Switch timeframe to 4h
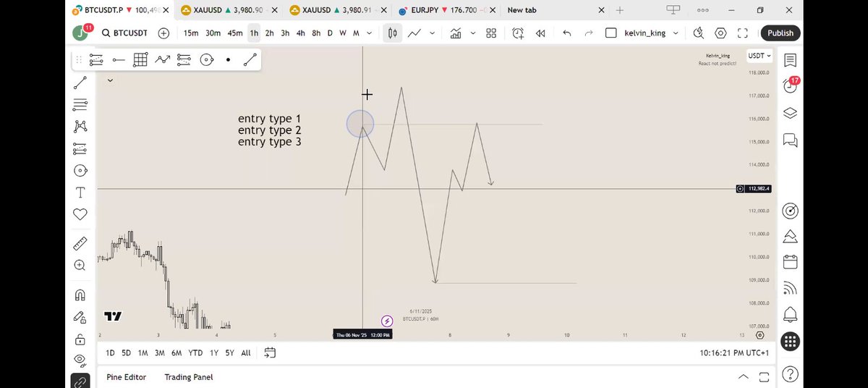The image size is (868, 388). pyautogui.click(x=301, y=33)
